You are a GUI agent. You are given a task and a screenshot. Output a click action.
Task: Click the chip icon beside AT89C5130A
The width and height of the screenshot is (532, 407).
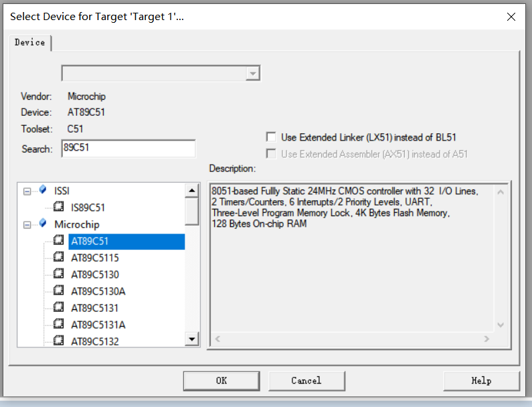[59, 291]
